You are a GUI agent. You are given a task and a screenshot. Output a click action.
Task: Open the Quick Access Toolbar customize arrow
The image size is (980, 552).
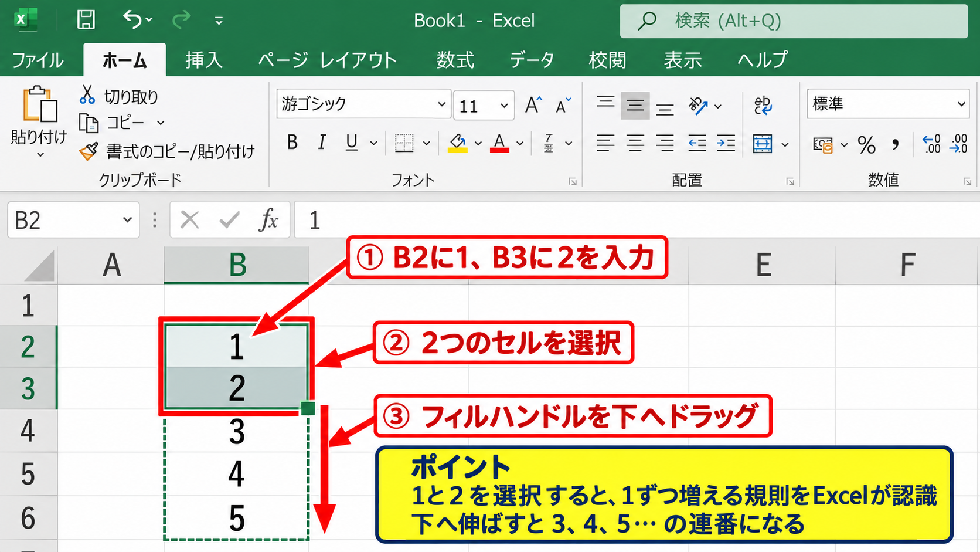[219, 21]
